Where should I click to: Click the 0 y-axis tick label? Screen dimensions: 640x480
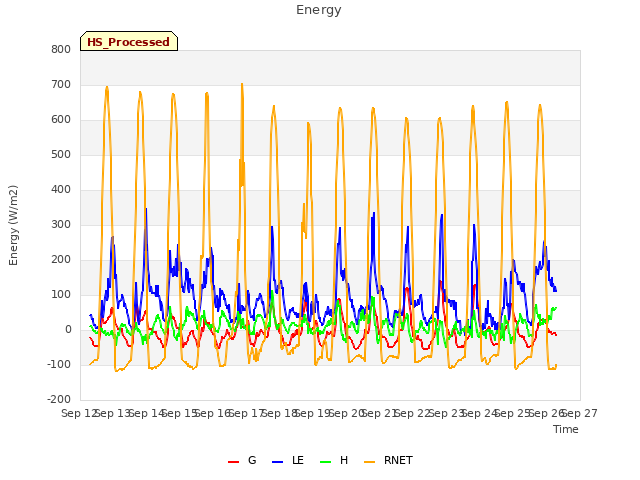(68, 330)
